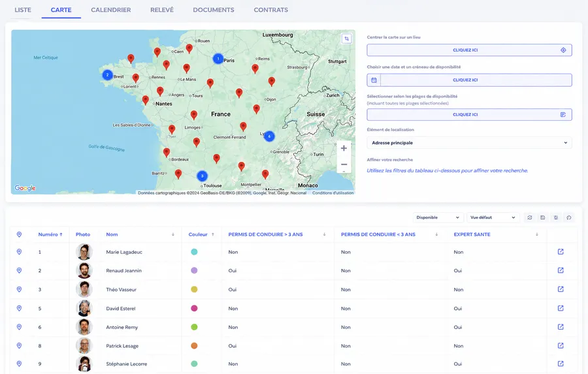Locate Patrick Lesage with row pin icon
Screen dimensions: 588x374
(x=19, y=346)
